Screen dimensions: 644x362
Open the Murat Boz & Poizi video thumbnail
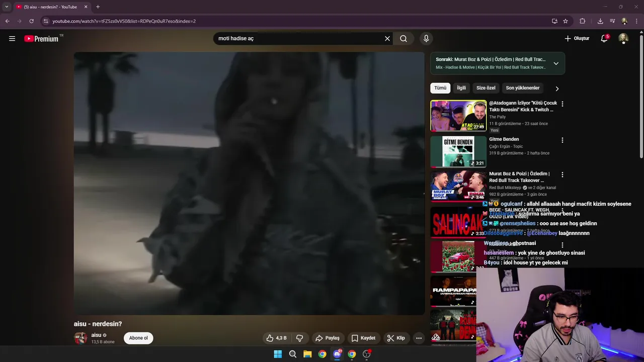pos(458,186)
